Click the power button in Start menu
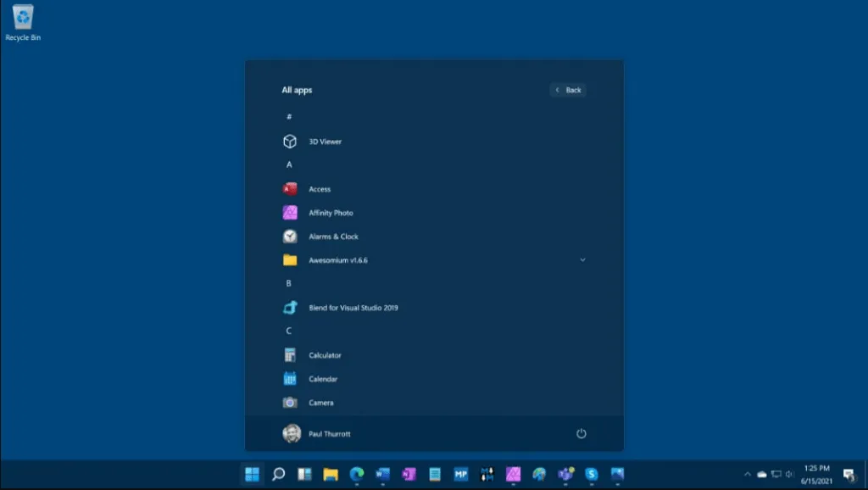The height and width of the screenshot is (490, 868). (581, 433)
